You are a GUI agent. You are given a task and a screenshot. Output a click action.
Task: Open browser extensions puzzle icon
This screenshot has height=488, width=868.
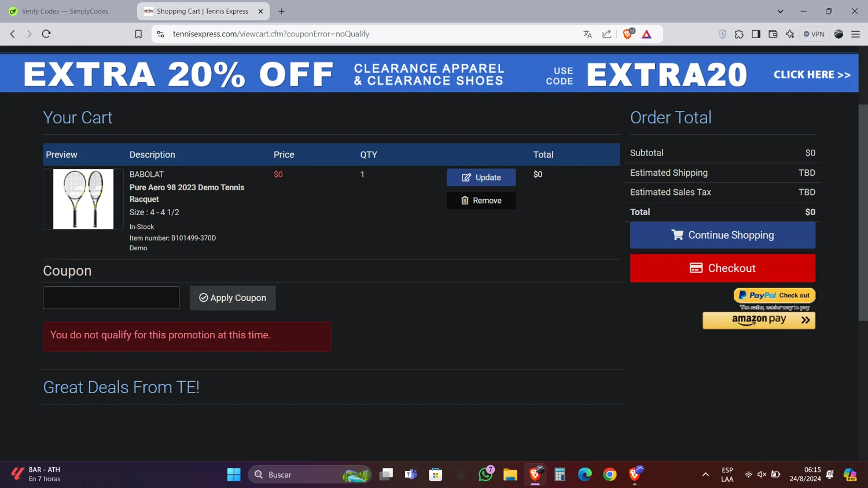pos(739,34)
